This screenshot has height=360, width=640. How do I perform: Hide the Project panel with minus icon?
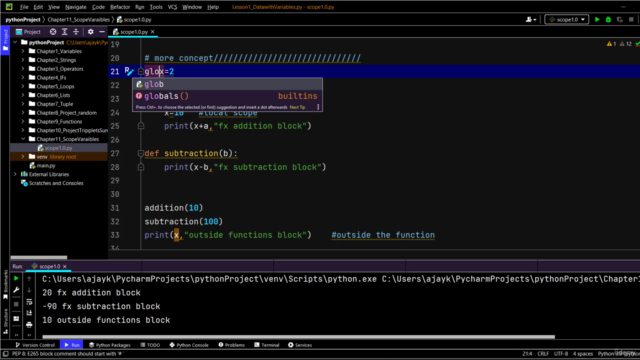[x=102, y=31]
